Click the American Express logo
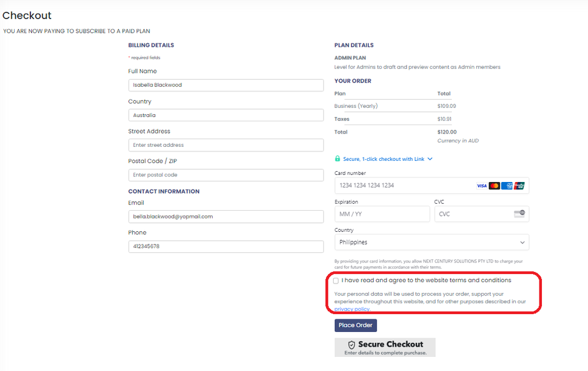 (507, 186)
